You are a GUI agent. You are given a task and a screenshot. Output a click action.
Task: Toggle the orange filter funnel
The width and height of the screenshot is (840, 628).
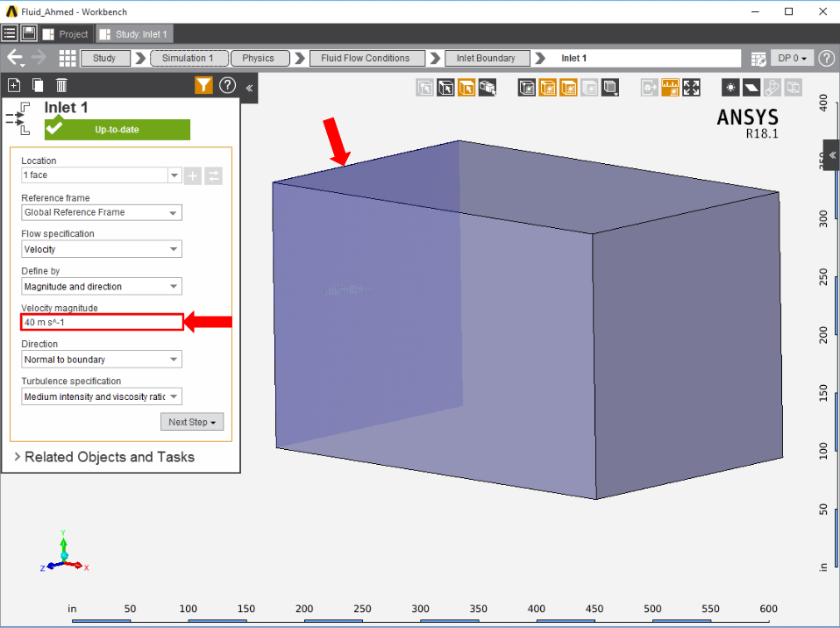click(x=203, y=85)
